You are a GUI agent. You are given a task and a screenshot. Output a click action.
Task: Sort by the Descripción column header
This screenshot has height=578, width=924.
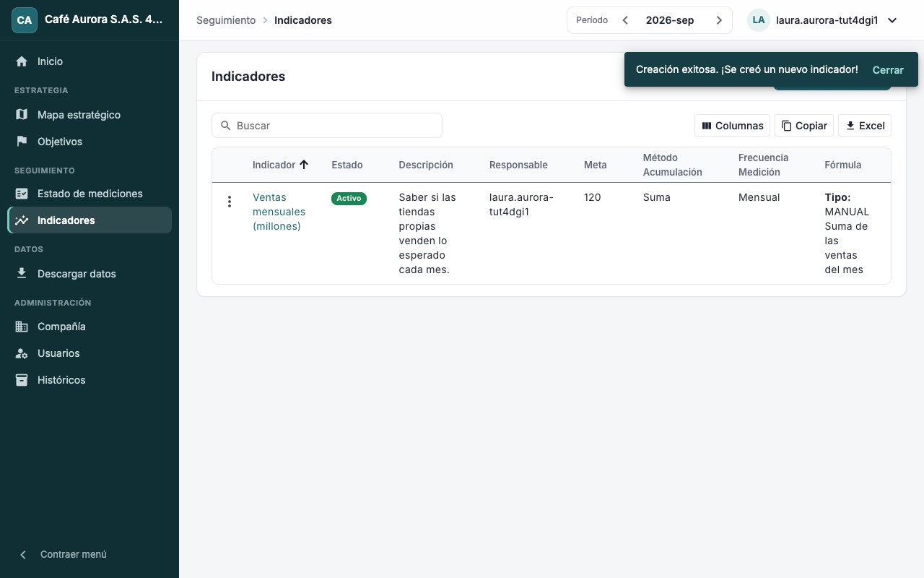(x=426, y=165)
